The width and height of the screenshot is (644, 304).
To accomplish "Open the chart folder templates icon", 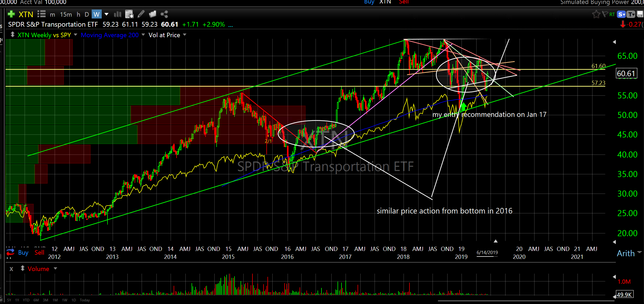I will click(x=153, y=14).
